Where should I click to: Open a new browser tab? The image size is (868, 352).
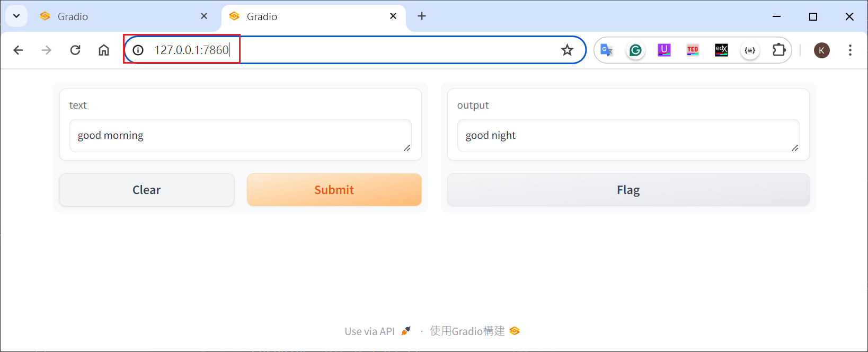coord(422,16)
